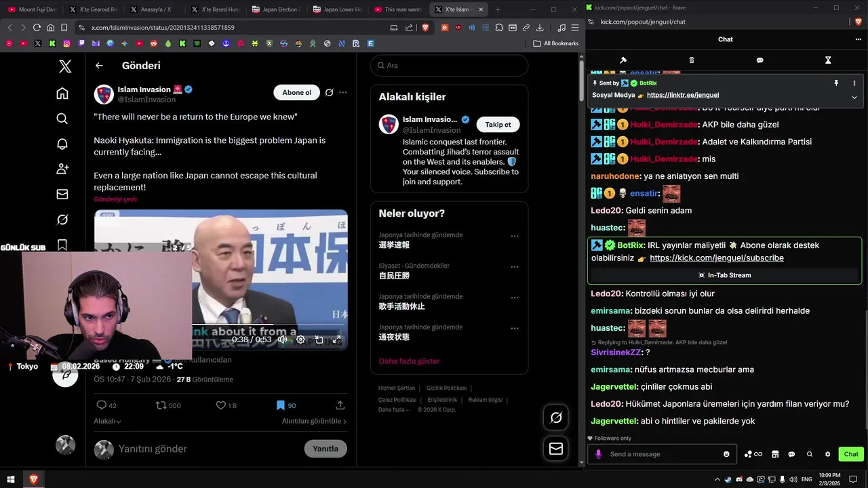Open the linktr.ee/jenguel link
This screenshot has height=488, width=868.
click(x=683, y=96)
